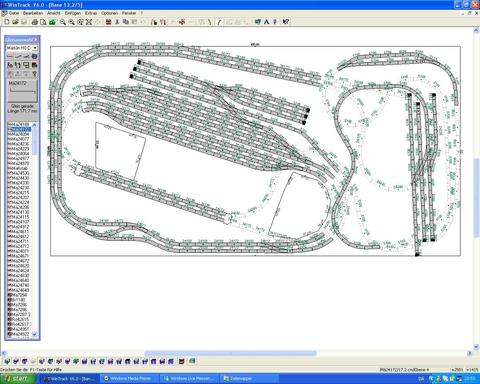The height and width of the screenshot is (384, 480).
Task: Click the red grid toolbar icon
Action: (108, 22)
